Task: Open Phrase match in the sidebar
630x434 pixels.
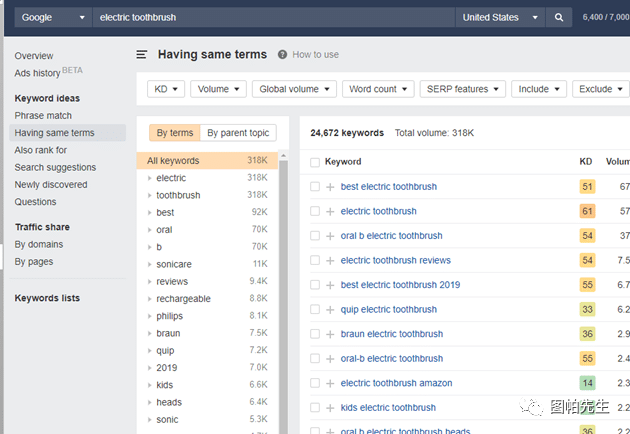Action: (x=43, y=116)
